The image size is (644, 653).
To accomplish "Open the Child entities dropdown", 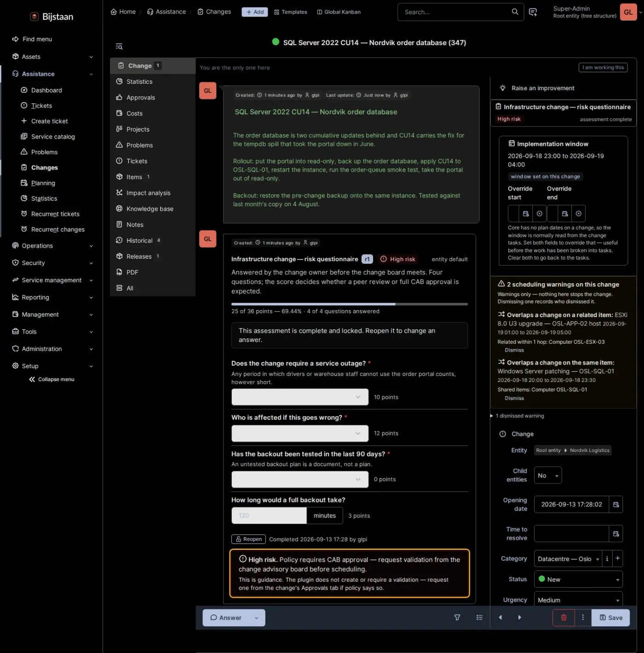I will click(x=548, y=475).
